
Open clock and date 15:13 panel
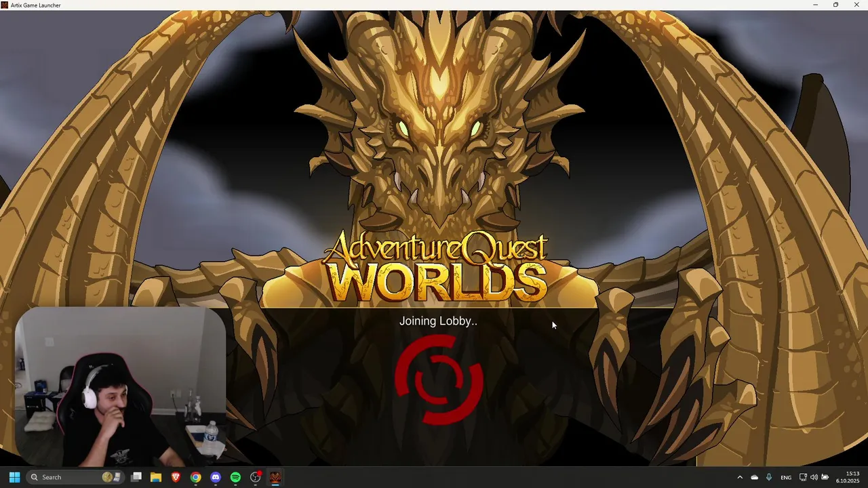[x=848, y=477]
